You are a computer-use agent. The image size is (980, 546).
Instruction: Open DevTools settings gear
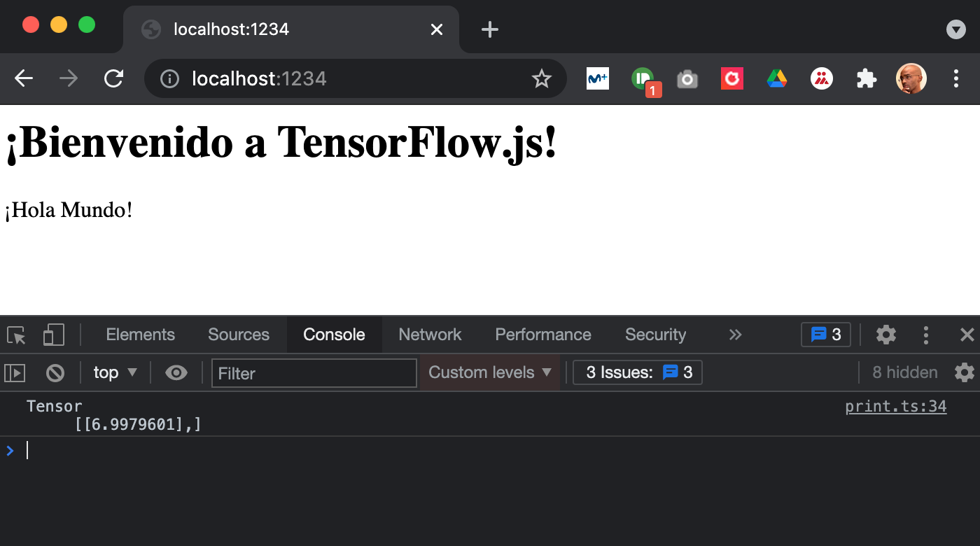[886, 335]
